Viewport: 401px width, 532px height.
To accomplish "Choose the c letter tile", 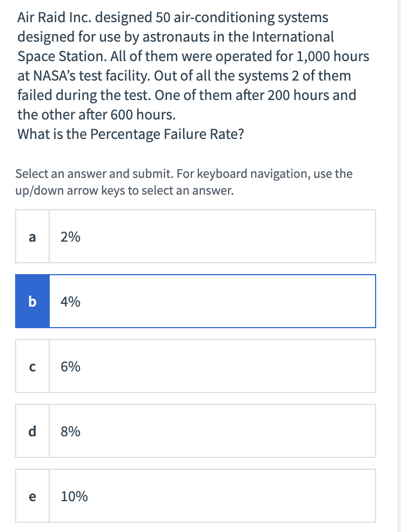I will click(32, 366).
